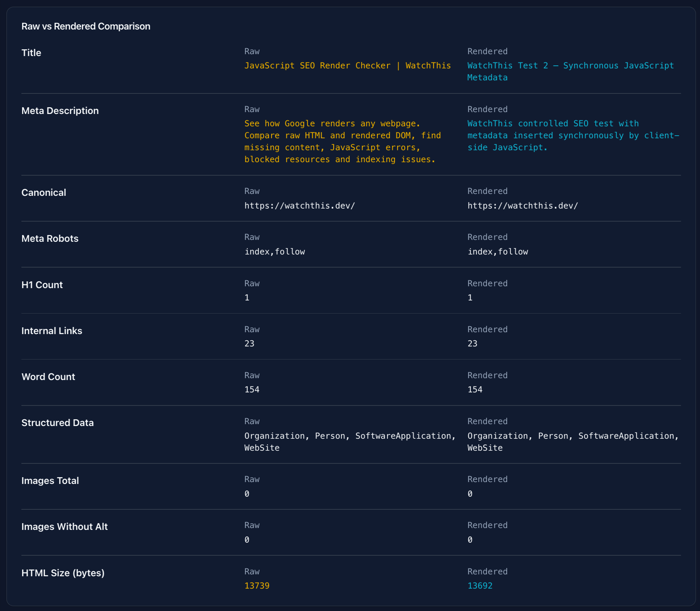Click the 'Raw' label in Word Count row
The height and width of the screenshot is (611, 700).
(x=252, y=376)
